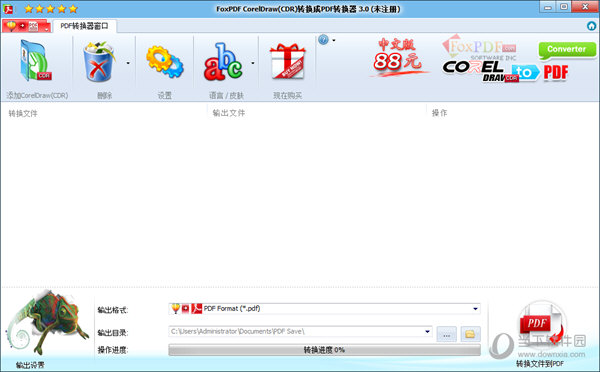Click the gift box buy now icon

(x=287, y=61)
